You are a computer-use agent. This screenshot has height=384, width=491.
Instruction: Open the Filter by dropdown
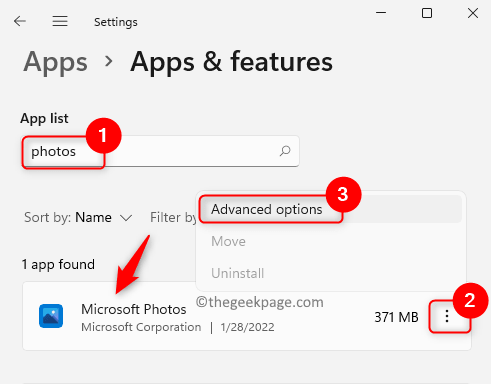(173, 218)
